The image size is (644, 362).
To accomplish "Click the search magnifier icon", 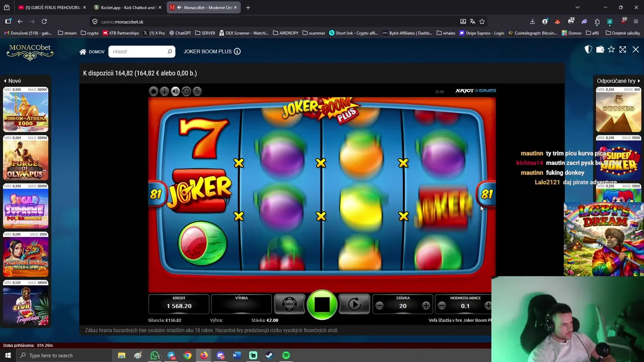I will pos(170,51).
